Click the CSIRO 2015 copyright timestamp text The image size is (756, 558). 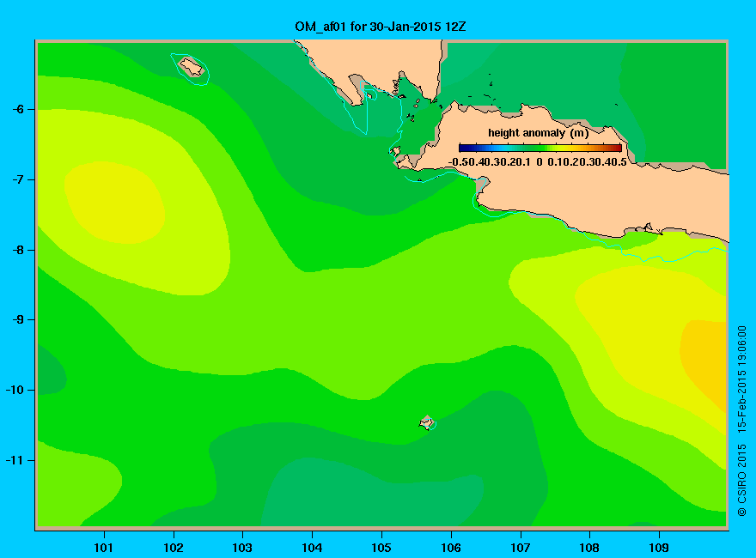742,421
